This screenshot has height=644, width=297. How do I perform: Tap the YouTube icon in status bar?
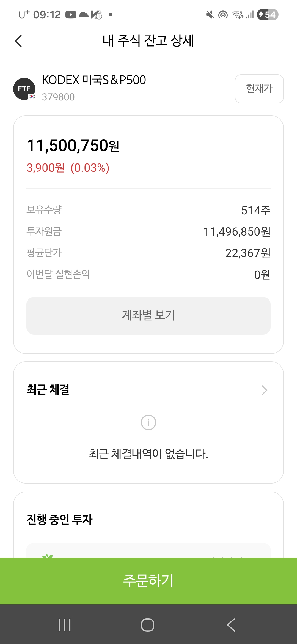click(71, 15)
